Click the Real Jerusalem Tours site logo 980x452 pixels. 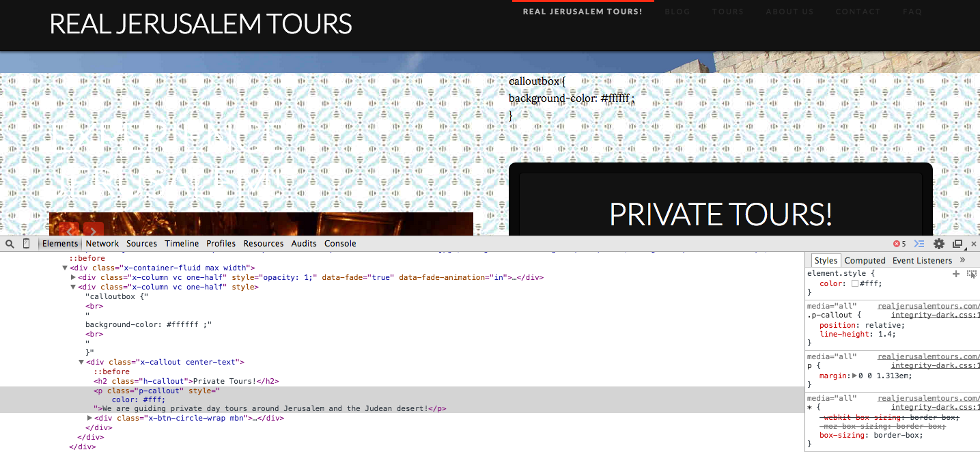[x=201, y=24]
